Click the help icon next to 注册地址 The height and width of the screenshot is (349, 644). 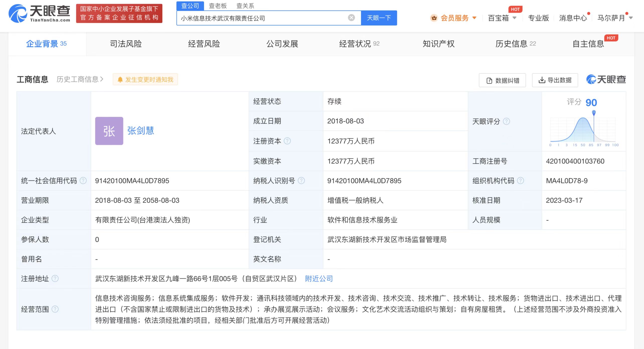(55, 278)
